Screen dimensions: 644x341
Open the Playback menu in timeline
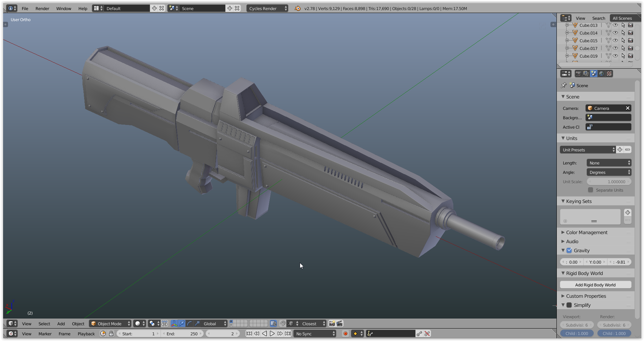click(x=86, y=334)
